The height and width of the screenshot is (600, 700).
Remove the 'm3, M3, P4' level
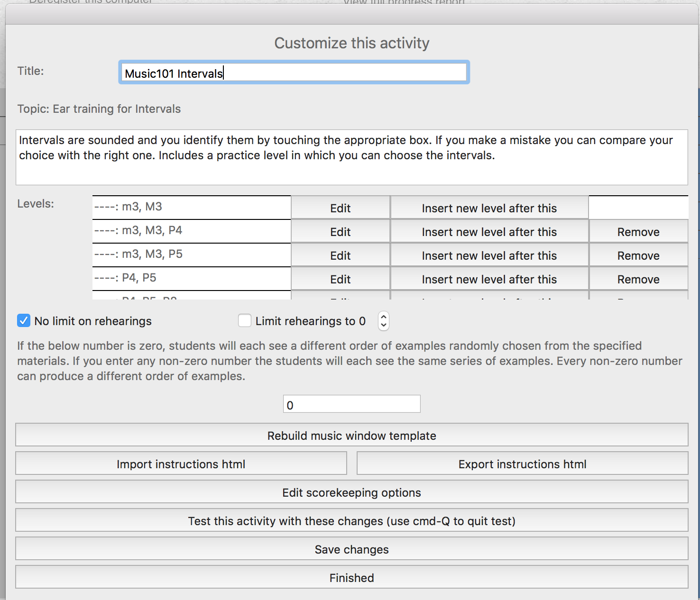pyautogui.click(x=638, y=232)
